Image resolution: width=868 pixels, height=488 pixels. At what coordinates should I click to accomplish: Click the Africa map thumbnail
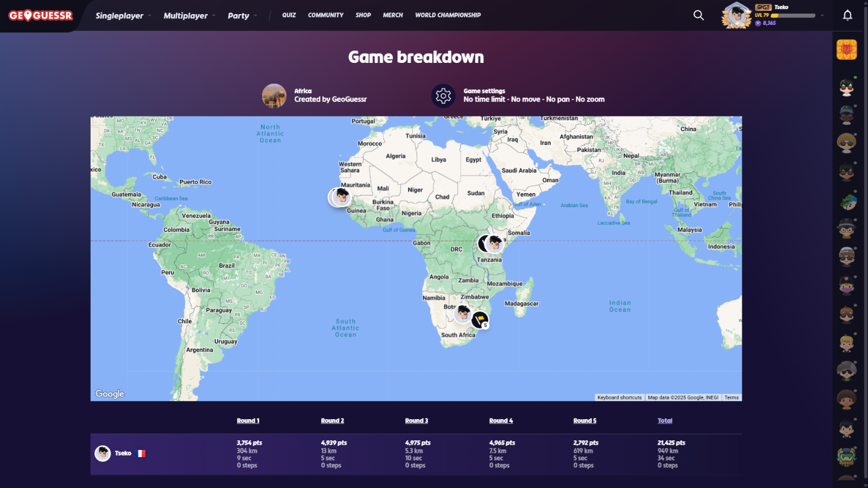[x=274, y=96]
